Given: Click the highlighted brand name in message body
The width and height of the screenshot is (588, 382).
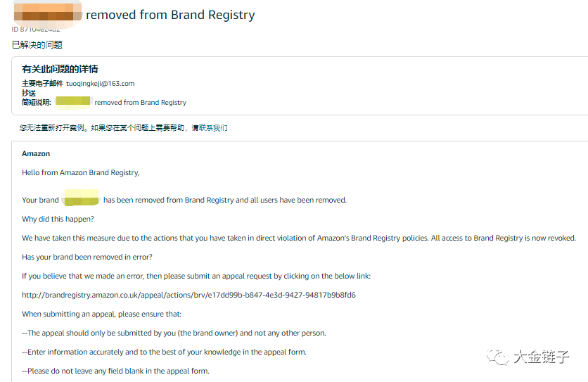Looking at the screenshot, I should [x=81, y=200].
